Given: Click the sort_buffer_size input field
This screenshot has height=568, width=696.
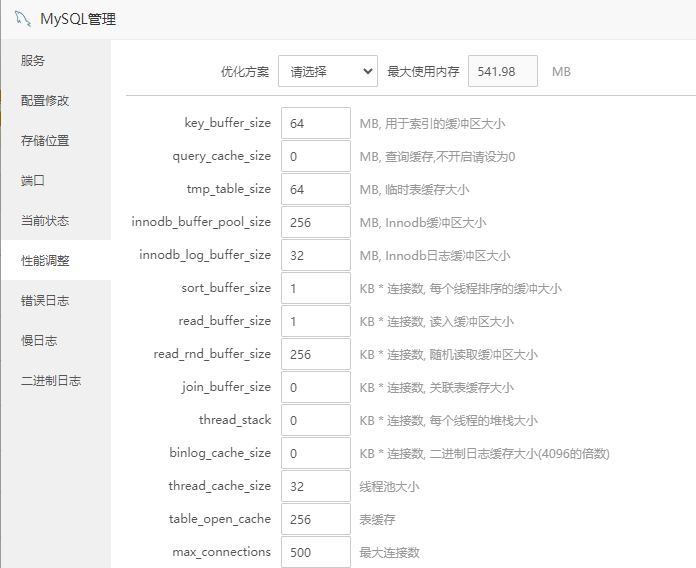Looking at the screenshot, I should point(316,288).
